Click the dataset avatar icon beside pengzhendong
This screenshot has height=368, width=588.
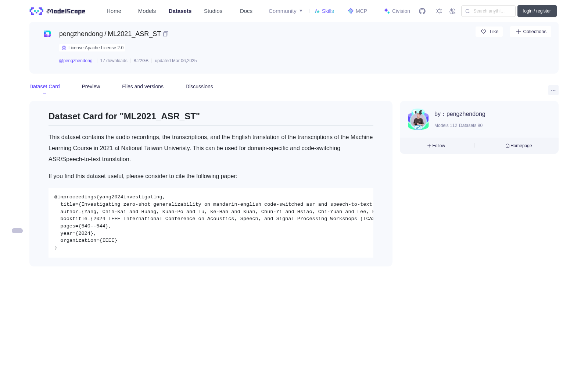point(47,34)
